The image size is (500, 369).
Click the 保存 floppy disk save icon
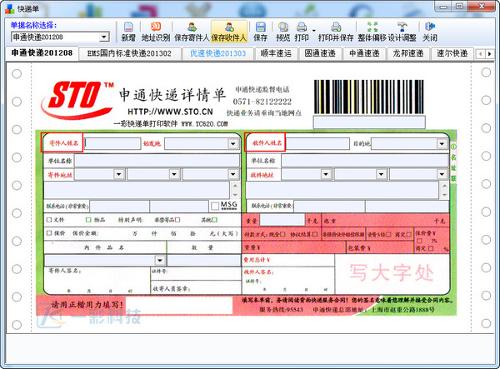(260, 27)
